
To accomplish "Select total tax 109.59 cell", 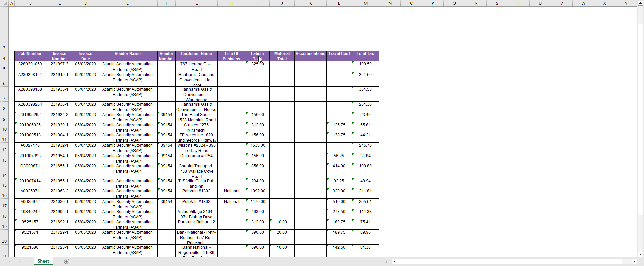I will pyautogui.click(x=365, y=66).
